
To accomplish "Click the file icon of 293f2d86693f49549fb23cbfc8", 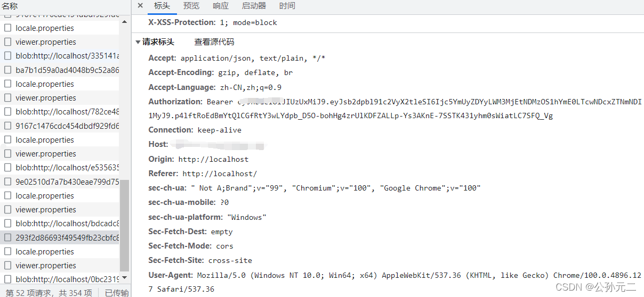I will pyautogui.click(x=8, y=237).
